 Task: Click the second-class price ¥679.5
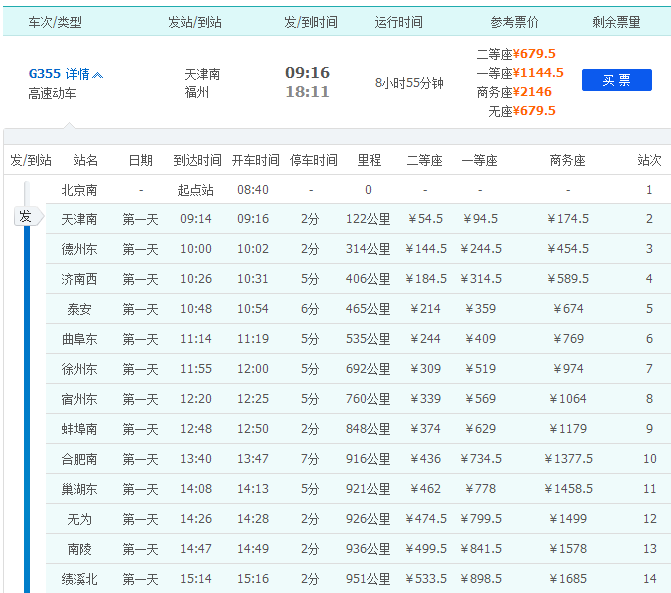click(534, 54)
